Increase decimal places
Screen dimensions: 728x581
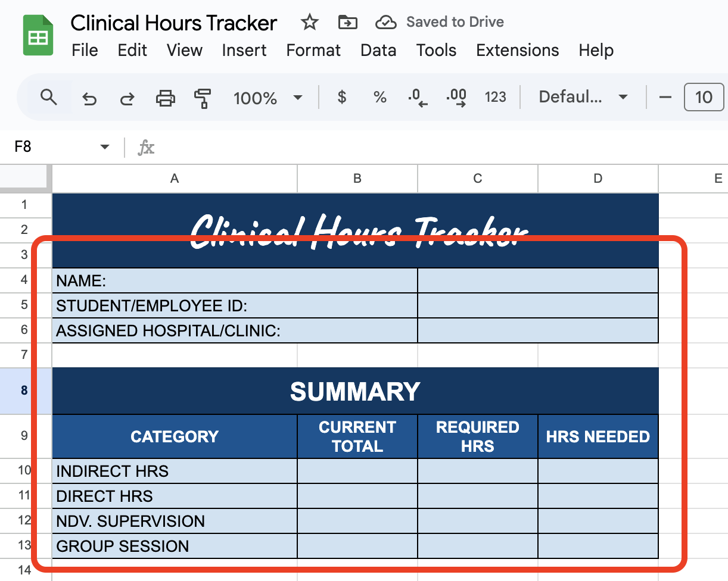tap(456, 97)
